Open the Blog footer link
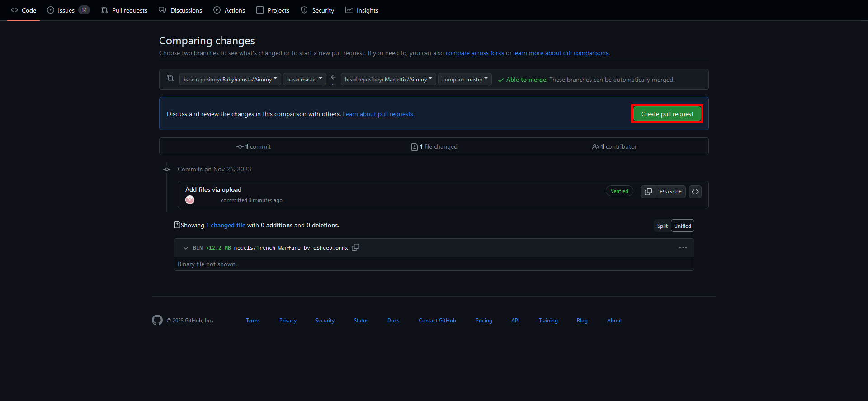This screenshot has height=401, width=868. tap(582, 321)
